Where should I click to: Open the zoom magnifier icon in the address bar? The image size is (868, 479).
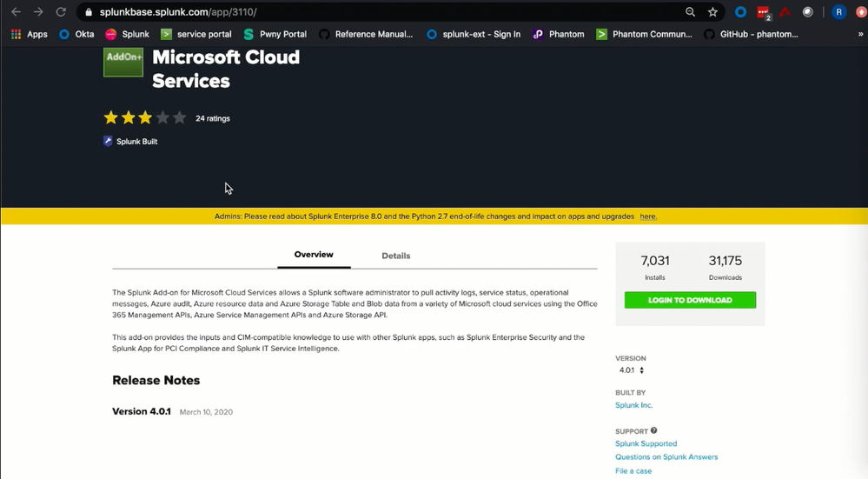coord(690,11)
